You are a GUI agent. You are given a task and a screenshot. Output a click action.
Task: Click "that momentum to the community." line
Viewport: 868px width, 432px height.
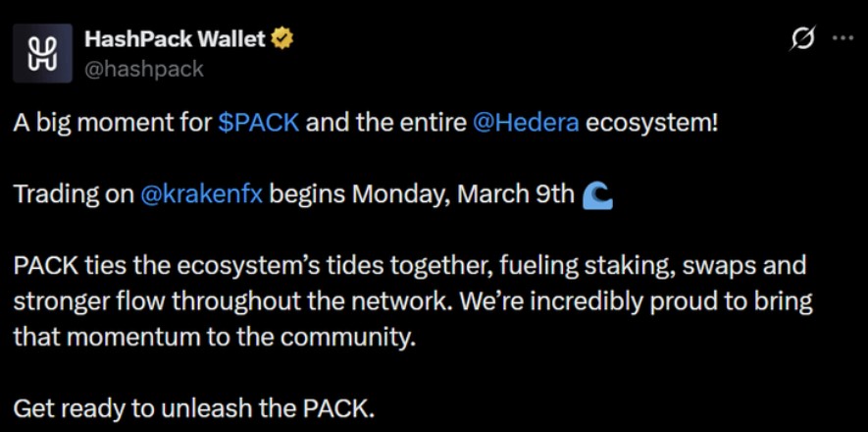point(209,337)
